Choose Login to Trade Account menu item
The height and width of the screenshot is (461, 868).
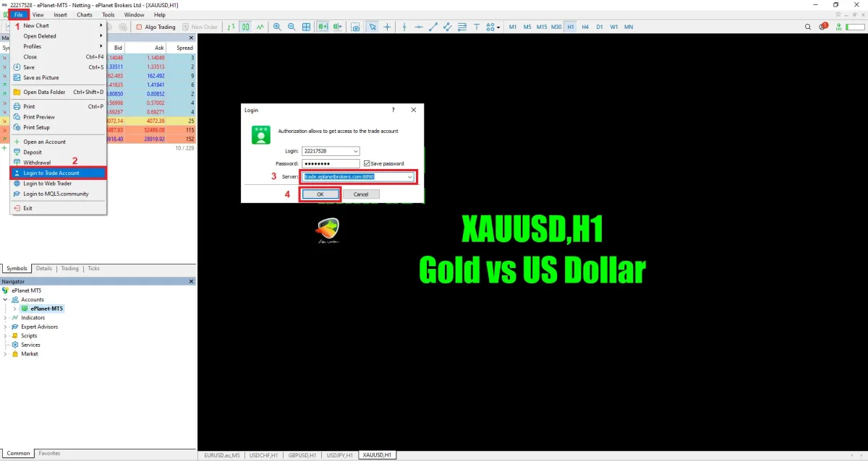click(x=59, y=173)
